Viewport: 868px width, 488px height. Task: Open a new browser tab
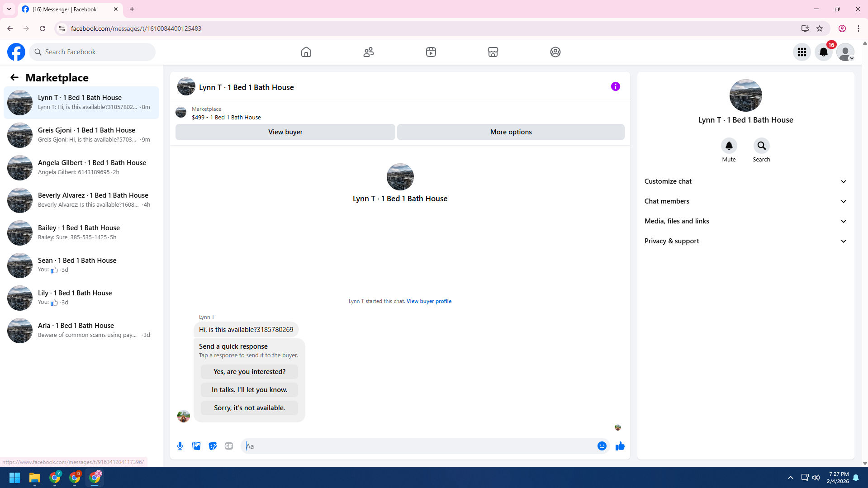132,9
